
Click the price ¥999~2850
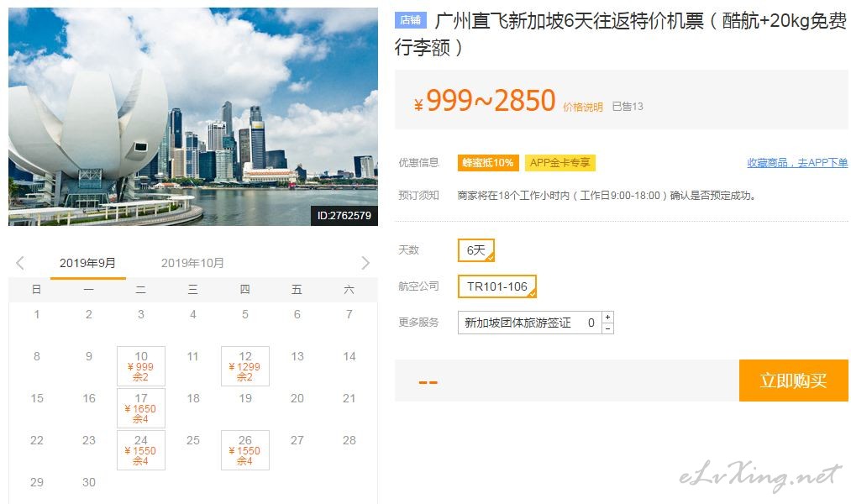pyautogui.click(x=485, y=100)
